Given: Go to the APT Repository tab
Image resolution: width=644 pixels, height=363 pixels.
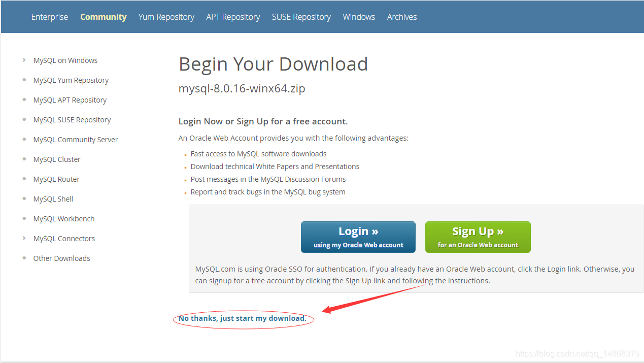Looking at the screenshot, I should point(233,17).
